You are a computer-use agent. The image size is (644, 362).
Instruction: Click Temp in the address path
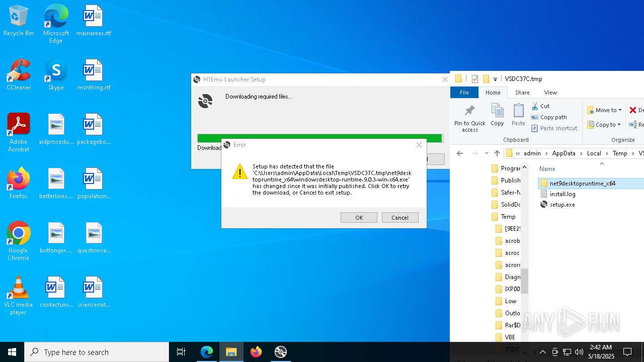tap(620, 153)
